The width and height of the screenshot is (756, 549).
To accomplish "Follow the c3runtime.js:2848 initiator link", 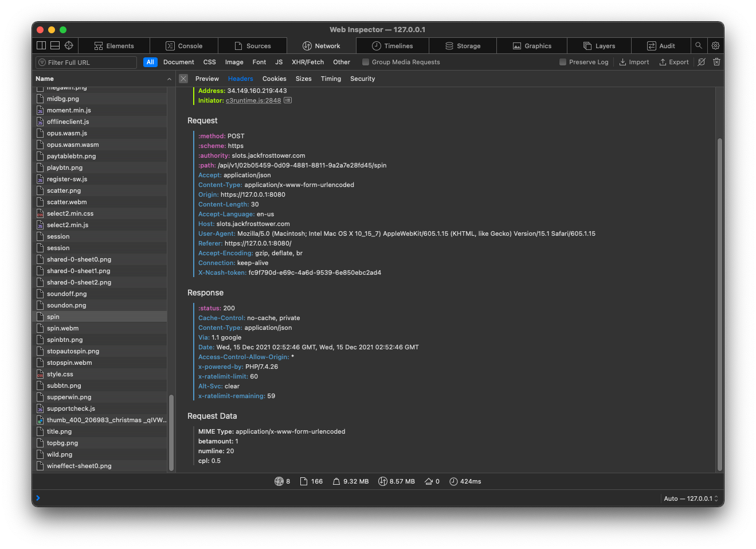I will (x=253, y=100).
